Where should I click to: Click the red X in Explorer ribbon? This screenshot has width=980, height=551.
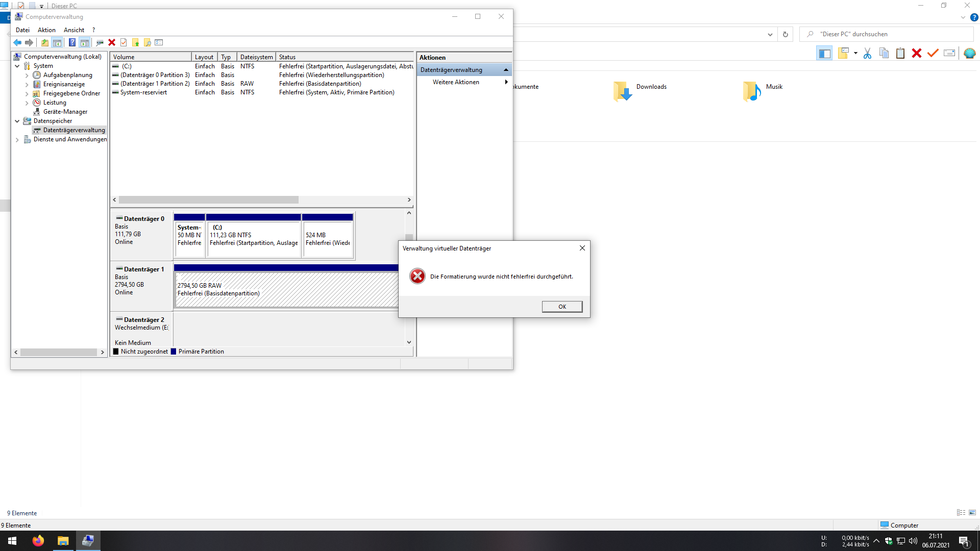tap(917, 53)
